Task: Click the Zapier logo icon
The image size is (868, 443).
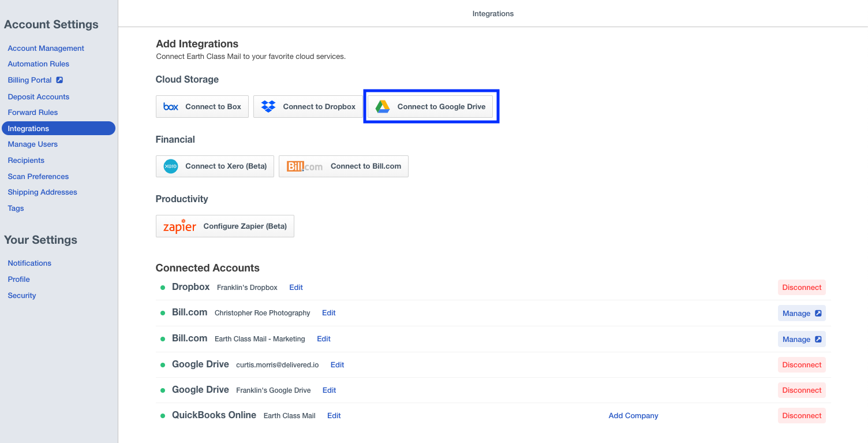Action: [179, 226]
